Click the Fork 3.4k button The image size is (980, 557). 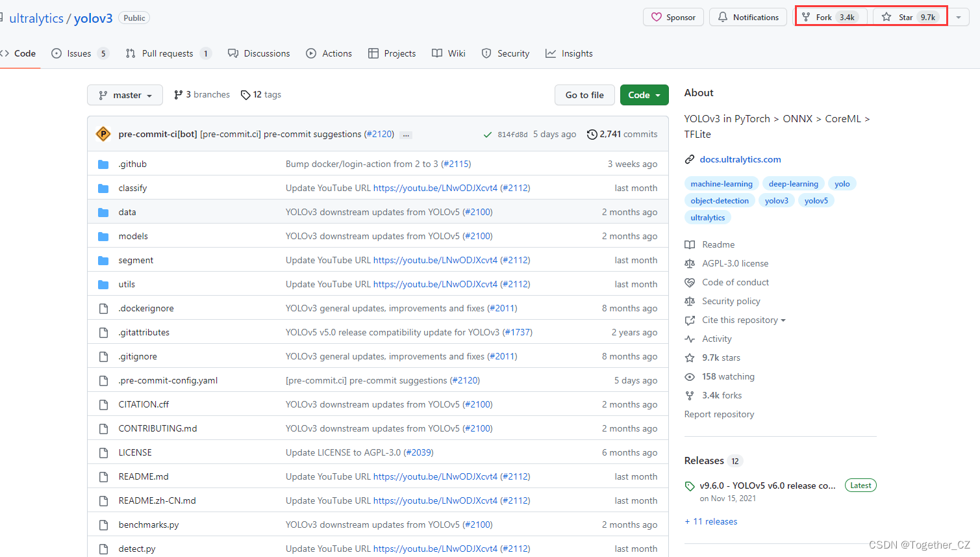click(831, 17)
